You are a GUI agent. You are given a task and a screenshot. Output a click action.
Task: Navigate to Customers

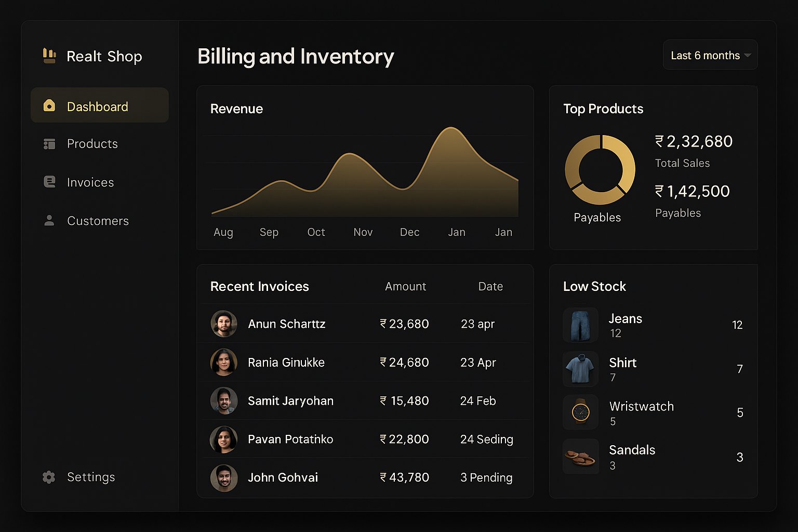click(x=100, y=221)
